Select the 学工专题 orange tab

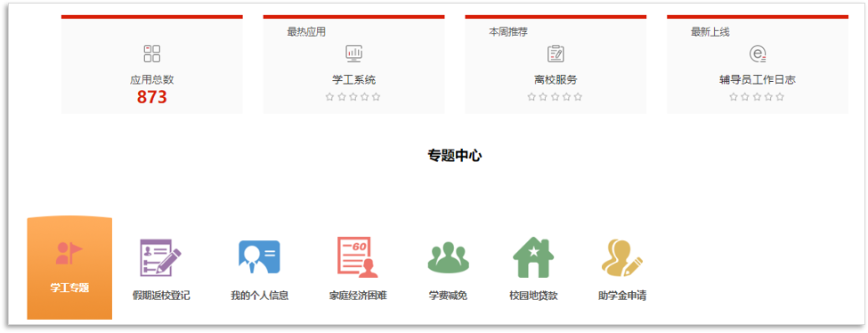(x=69, y=268)
